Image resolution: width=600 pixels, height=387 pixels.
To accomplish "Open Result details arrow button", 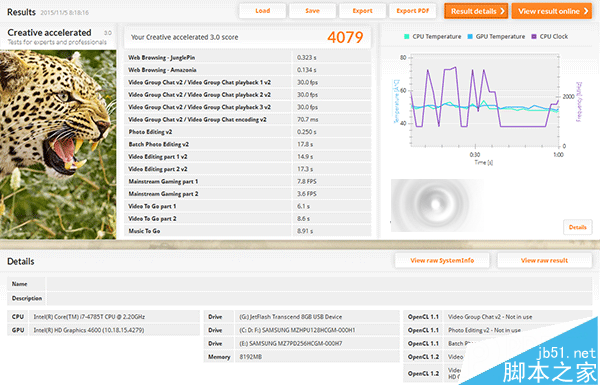I will pyautogui.click(x=476, y=11).
